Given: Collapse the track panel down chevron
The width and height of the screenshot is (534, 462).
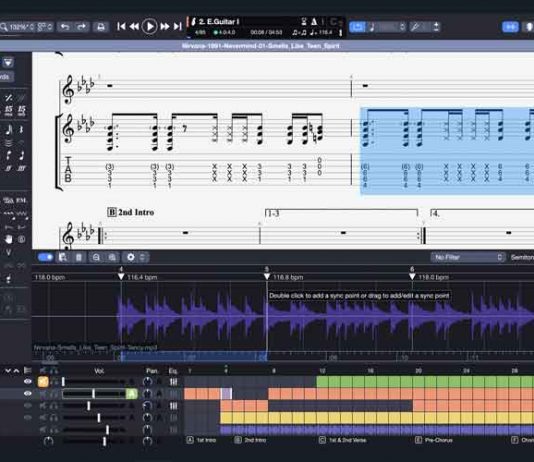Looking at the screenshot, I should pyautogui.click(x=7, y=371).
